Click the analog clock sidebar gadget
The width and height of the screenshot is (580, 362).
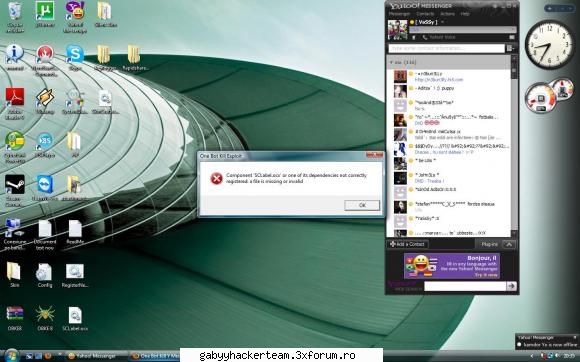tap(549, 44)
